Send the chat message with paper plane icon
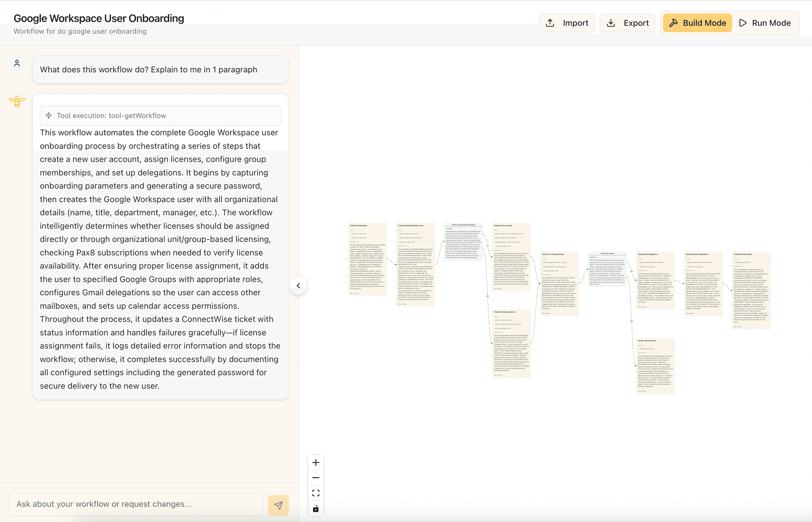812x522 pixels. 278,505
